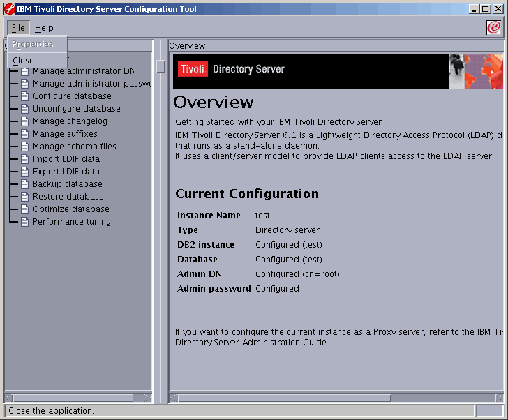Click the Manage administrator DN page icon
Screen dimensions: 508x420
click(25, 71)
